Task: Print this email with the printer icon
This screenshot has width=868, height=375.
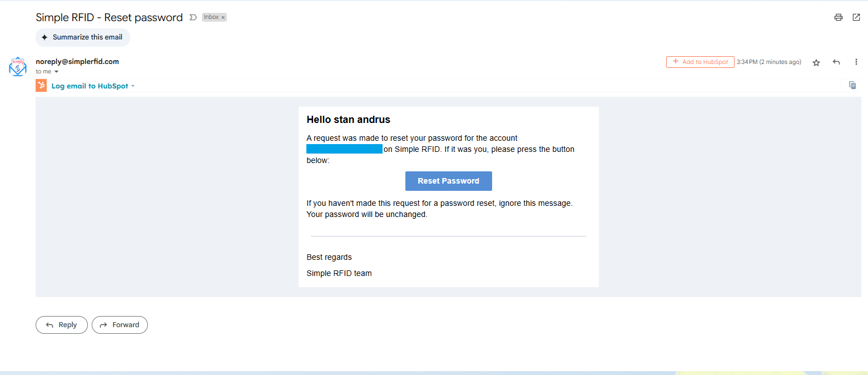Action: (x=838, y=17)
